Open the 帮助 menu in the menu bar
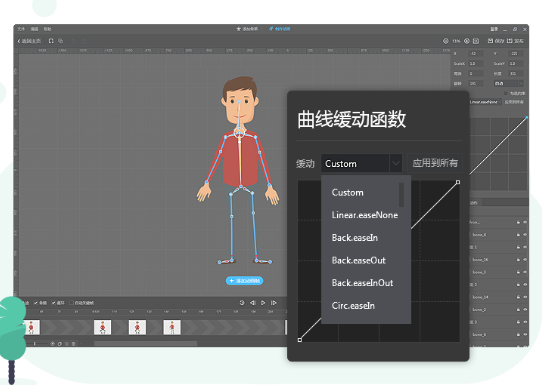 pyautogui.click(x=48, y=29)
